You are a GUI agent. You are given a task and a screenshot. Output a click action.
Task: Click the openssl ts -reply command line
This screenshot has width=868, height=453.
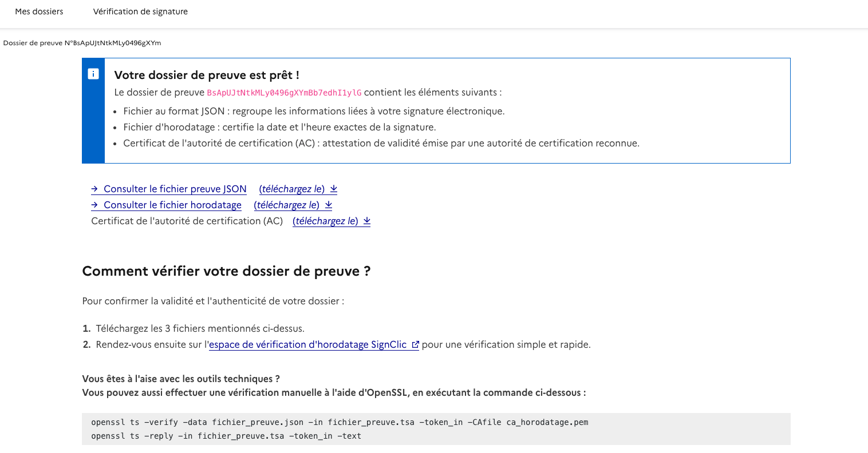point(226,436)
